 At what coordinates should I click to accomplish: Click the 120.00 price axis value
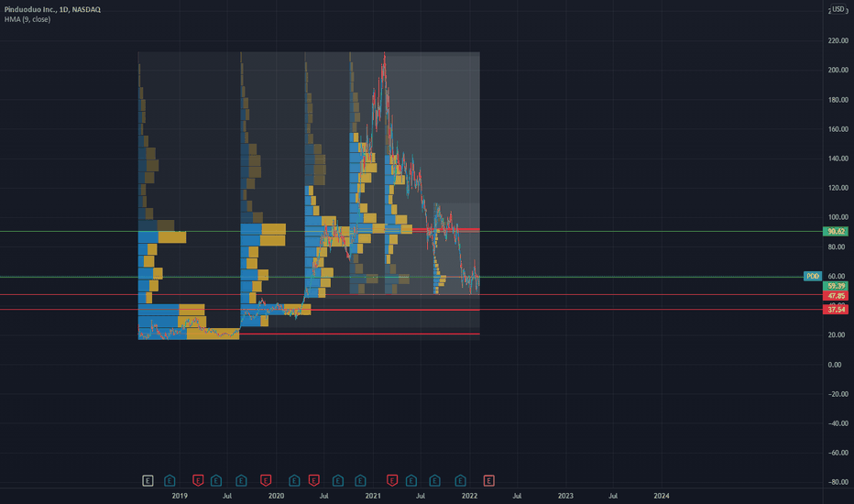838,188
